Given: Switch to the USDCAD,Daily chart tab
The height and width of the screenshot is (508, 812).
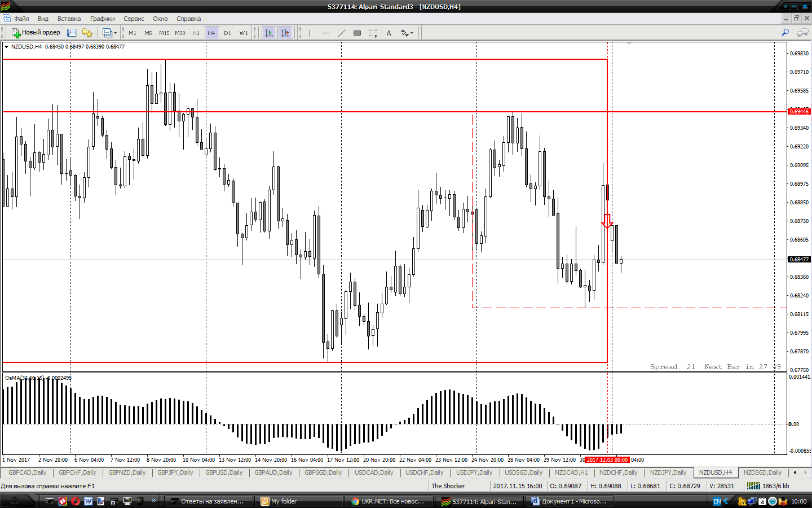Looking at the screenshot, I should 374,472.
